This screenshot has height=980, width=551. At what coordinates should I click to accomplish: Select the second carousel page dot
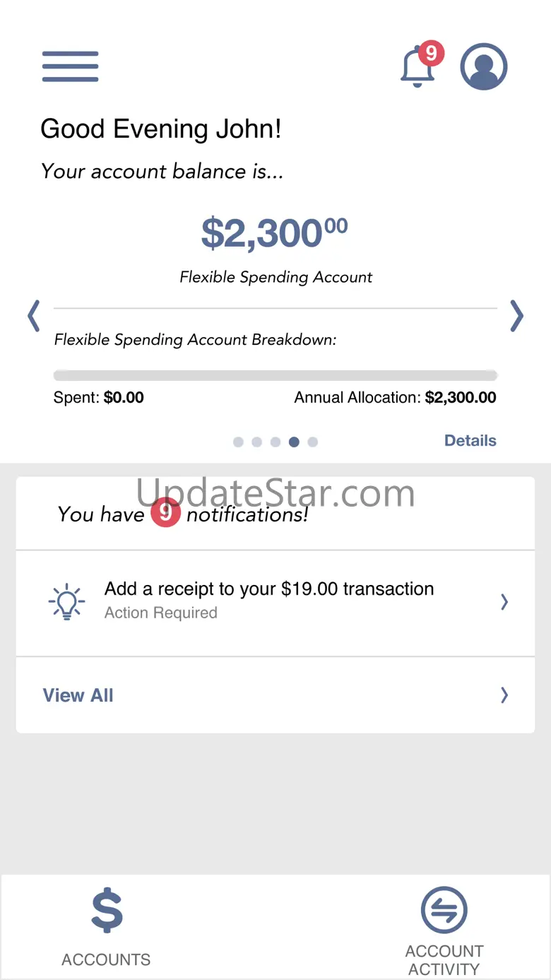(256, 442)
